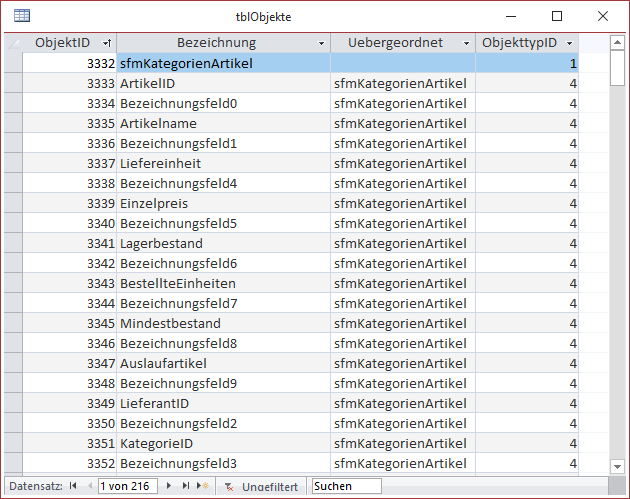This screenshot has height=499, width=630.
Task: Click the current record number field
Action: (x=126, y=486)
